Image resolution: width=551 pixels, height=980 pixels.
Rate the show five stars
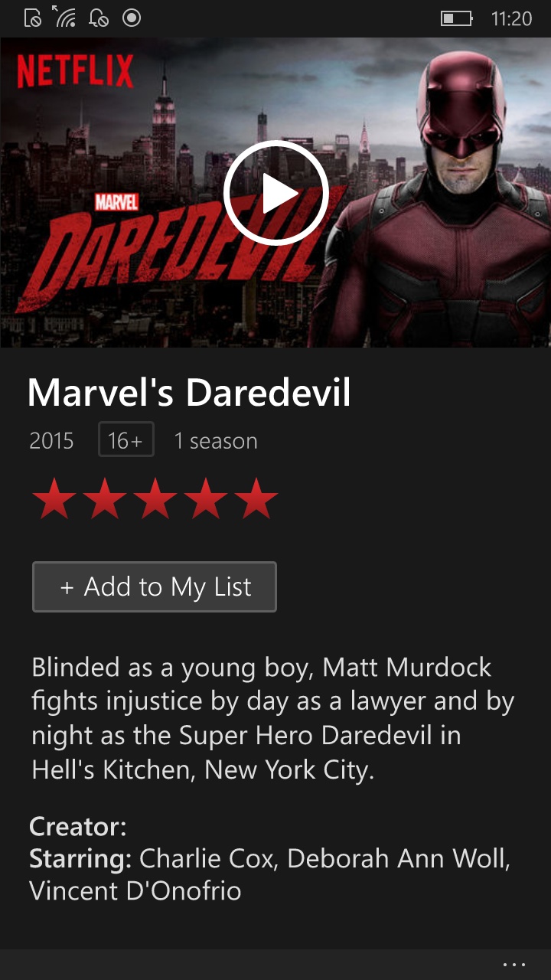coord(256,498)
